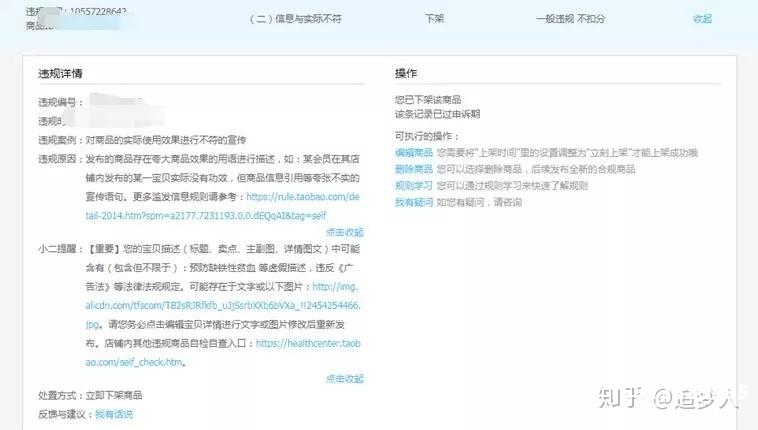Viewport: 758px width, 430px height.
Task: Open the 规则学习 rule learning link
Action: coord(414,186)
